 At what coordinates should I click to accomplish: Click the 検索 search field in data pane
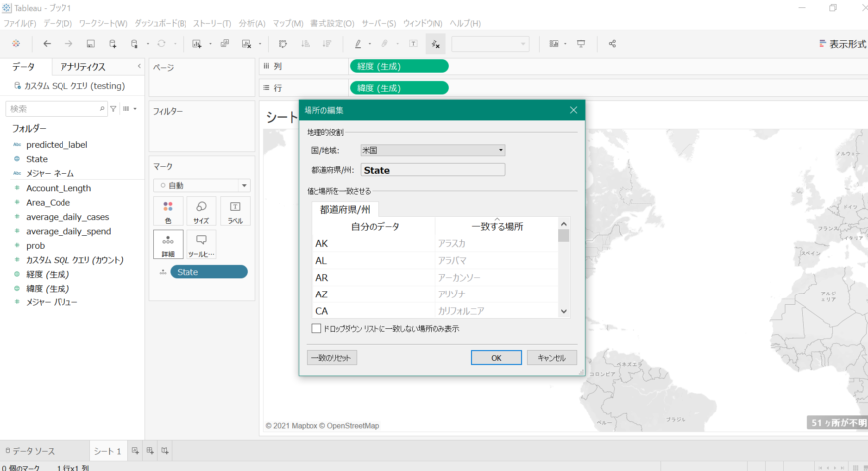56,109
